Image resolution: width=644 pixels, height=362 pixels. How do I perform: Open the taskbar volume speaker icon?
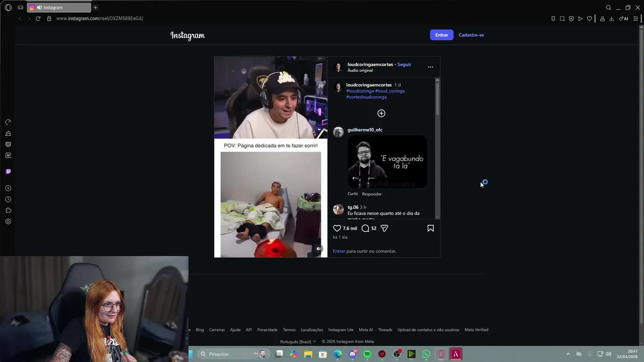tap(609, 354)
